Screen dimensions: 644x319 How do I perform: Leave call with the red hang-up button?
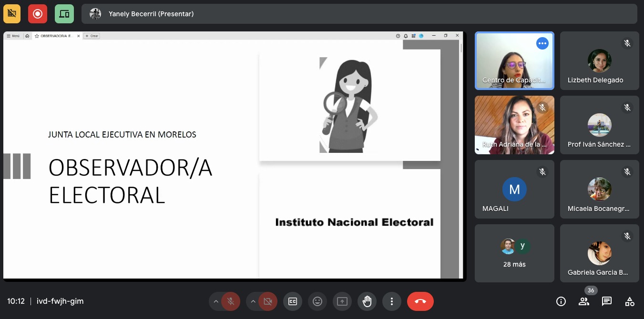tap(420, 301)
